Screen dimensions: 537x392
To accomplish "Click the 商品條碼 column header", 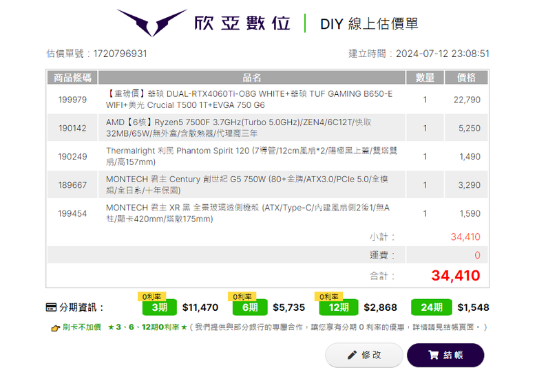I will click(72, 78).
